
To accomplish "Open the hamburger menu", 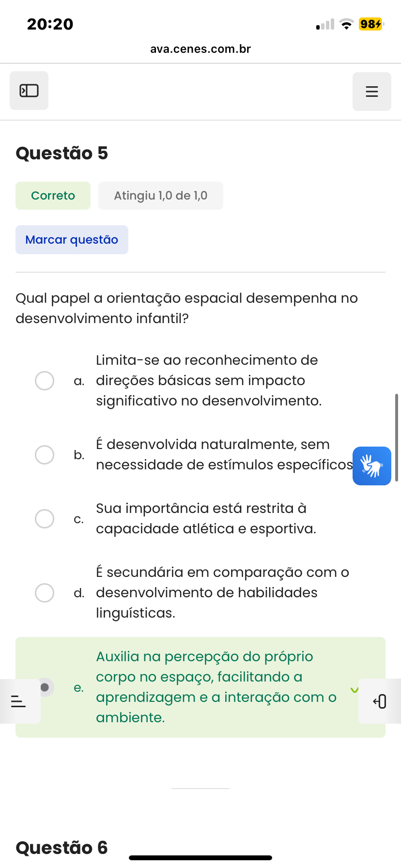I will 371,92.
